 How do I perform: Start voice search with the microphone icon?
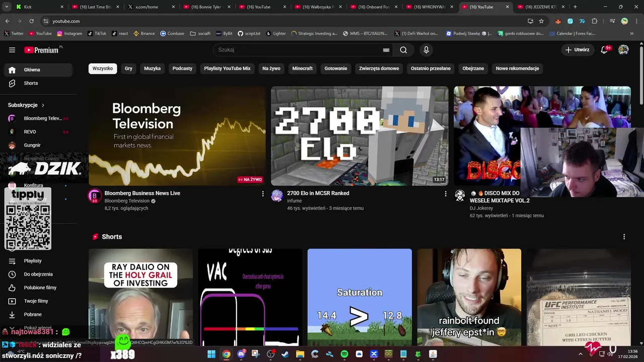426,50
